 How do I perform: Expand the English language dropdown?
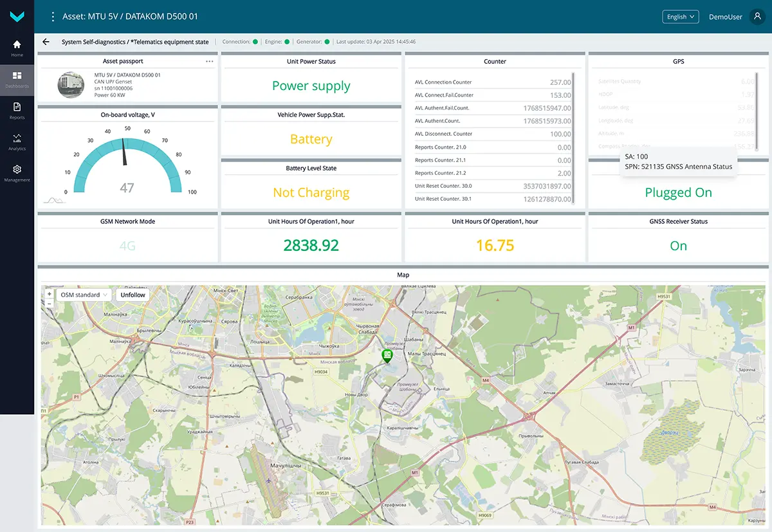click(x=680, y=17)
